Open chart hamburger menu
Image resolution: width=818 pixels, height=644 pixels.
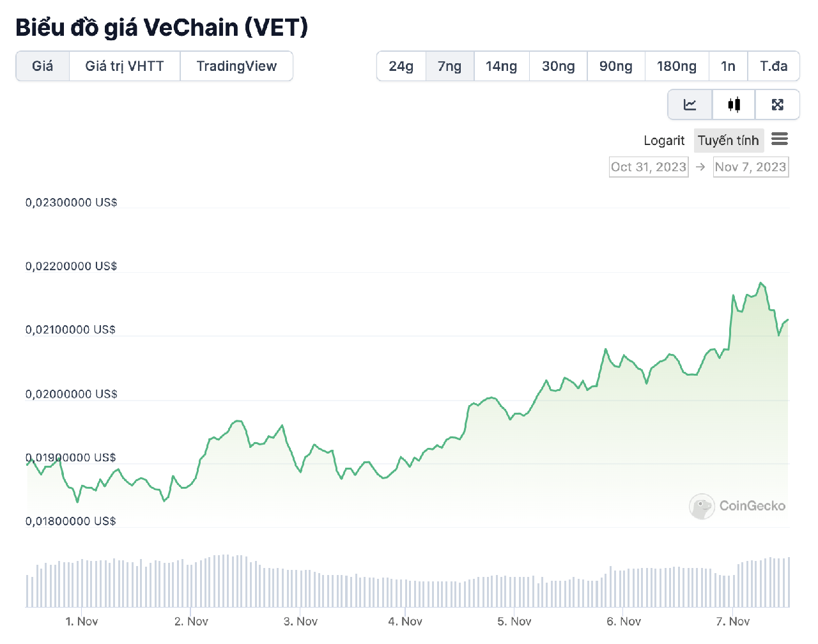(780, 139)
